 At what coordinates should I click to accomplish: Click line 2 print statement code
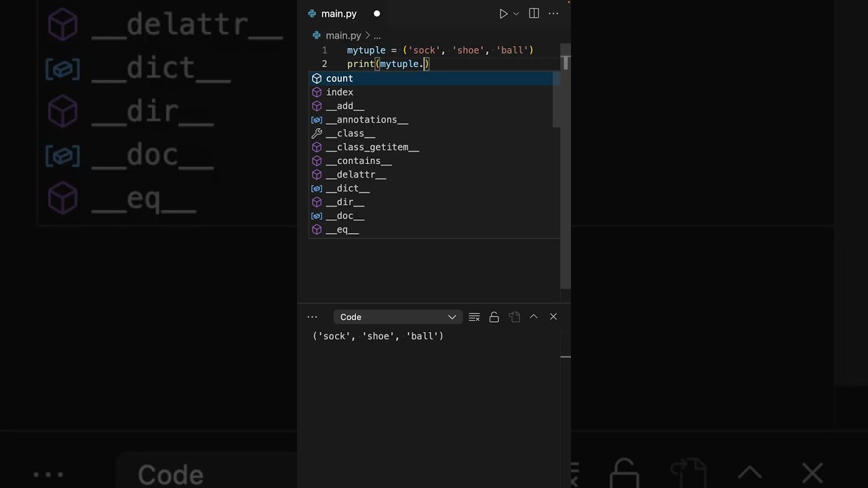click(x=389, y=64)
